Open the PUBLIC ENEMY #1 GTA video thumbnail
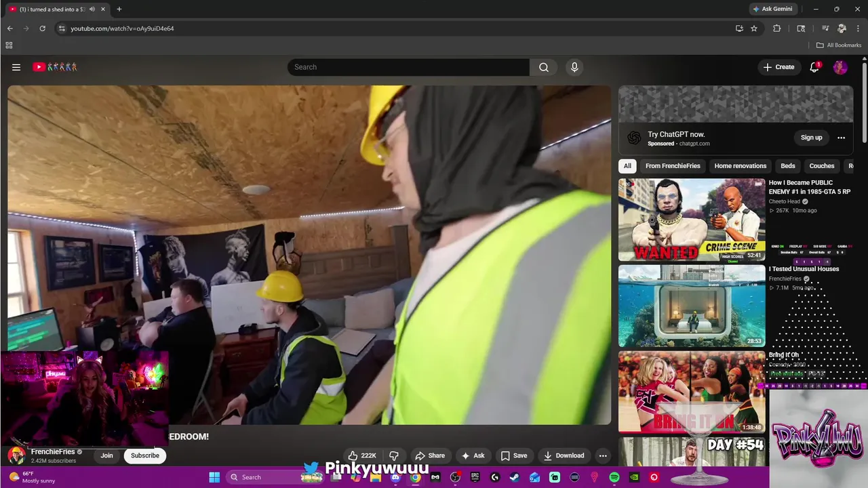The image size is (868, 488). pyautogui.click(x=692, y=220)
